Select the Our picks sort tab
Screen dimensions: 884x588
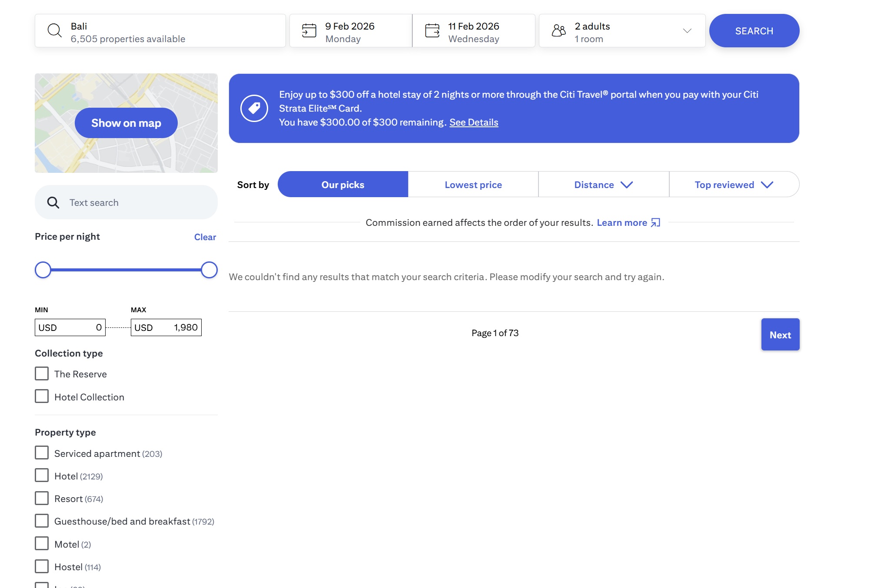(x=342, y=185)
